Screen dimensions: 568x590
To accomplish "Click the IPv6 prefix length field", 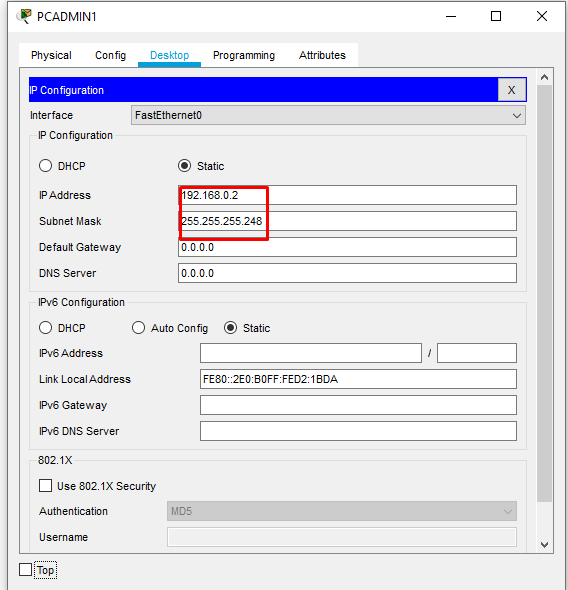I will (x=477, y=353).
